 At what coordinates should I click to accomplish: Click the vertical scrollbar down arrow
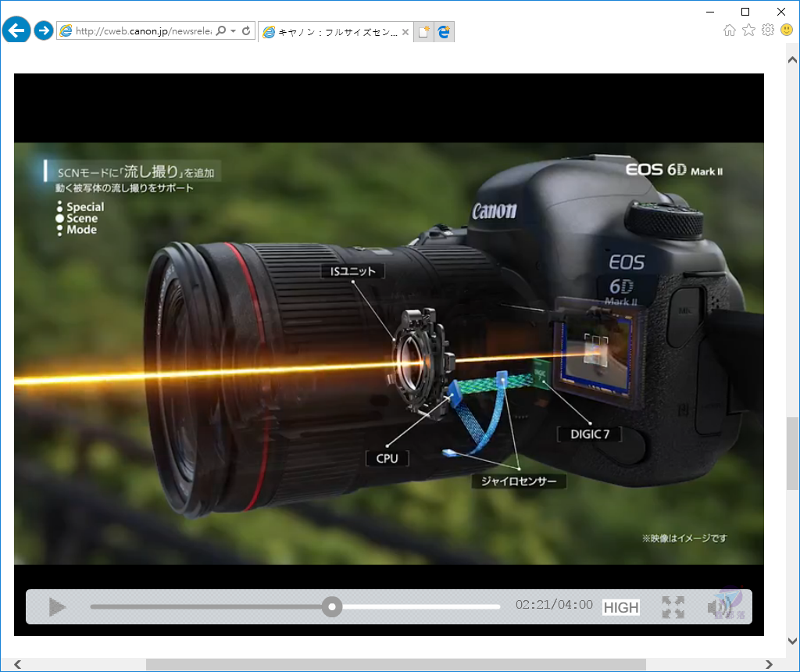(792, 641)
